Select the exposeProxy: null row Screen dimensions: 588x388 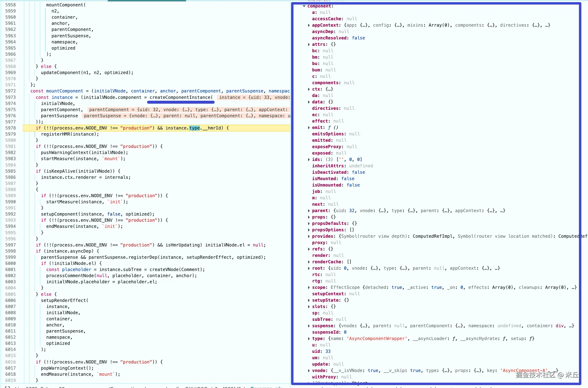coord(335,147)
